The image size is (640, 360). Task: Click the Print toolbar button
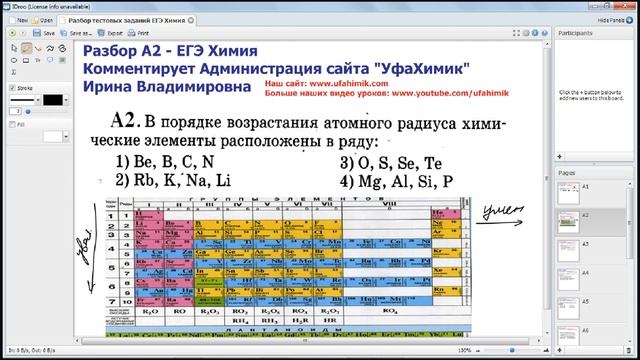point(138,33)
